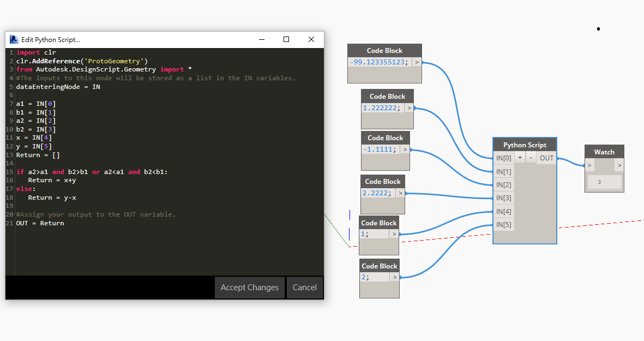
Task: Click the output port of the -1.1111 Code Block
Action: 405,149
